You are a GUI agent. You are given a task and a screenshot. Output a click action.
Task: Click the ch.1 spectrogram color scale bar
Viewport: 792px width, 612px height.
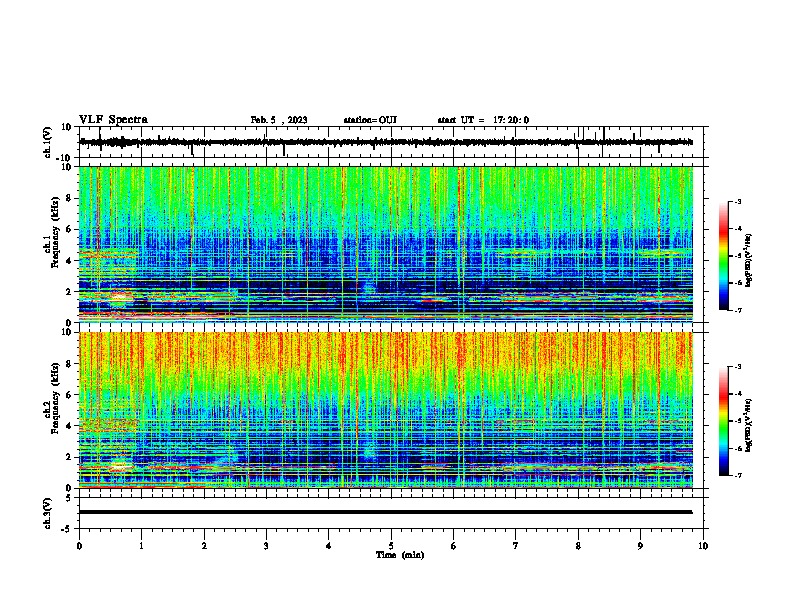click(x=724, y=256)
